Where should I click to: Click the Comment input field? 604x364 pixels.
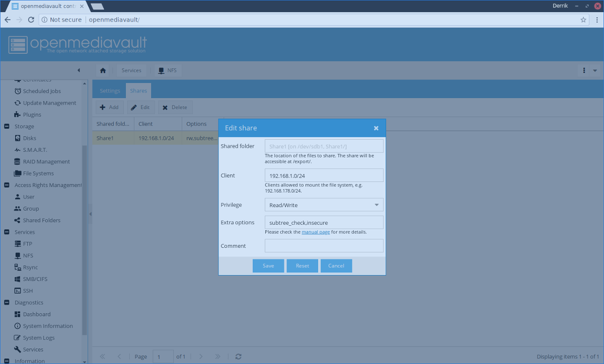[324, 245]
